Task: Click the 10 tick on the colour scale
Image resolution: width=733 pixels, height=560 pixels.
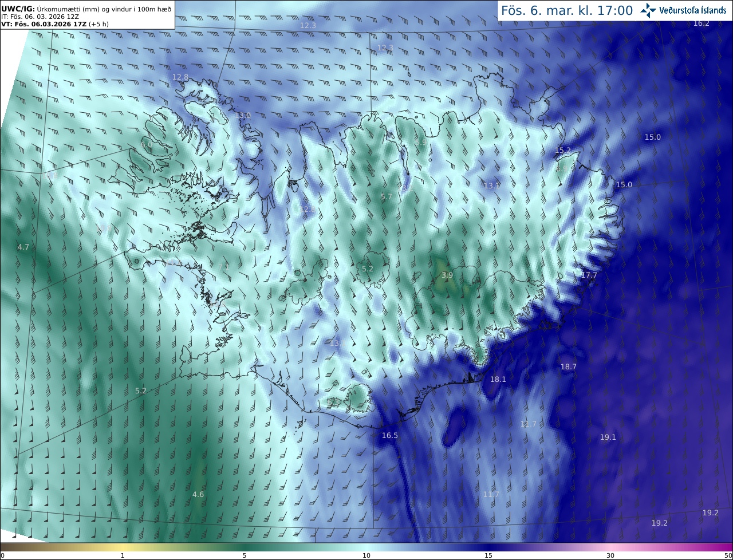Action: click(x=366, y=555)
